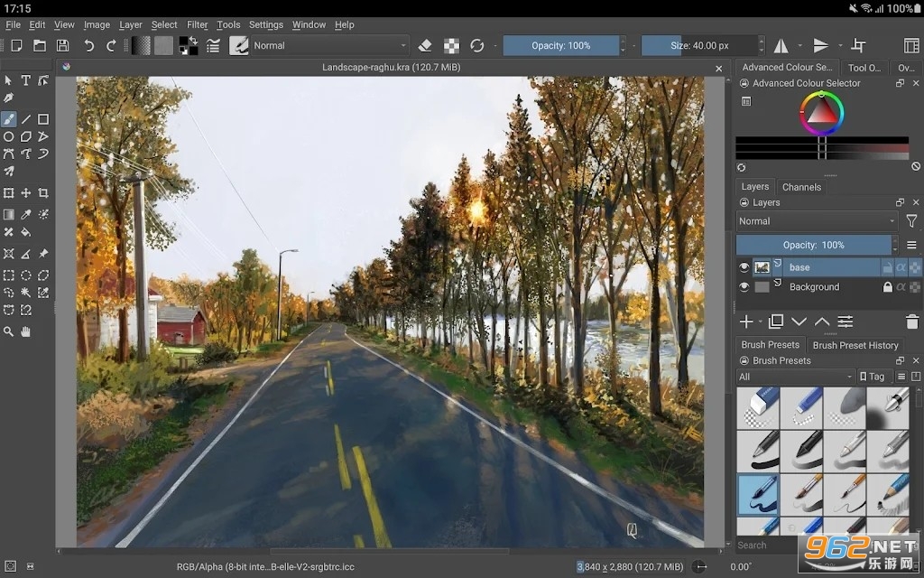Toggle lock on base layer

coord(887,267)
